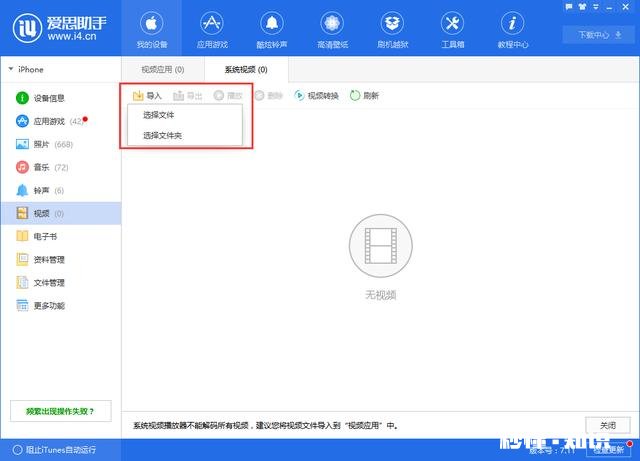This screenshot has height=461, width=640.
Task: Click the 检查更新 button
Action: (x=608, y=450)
